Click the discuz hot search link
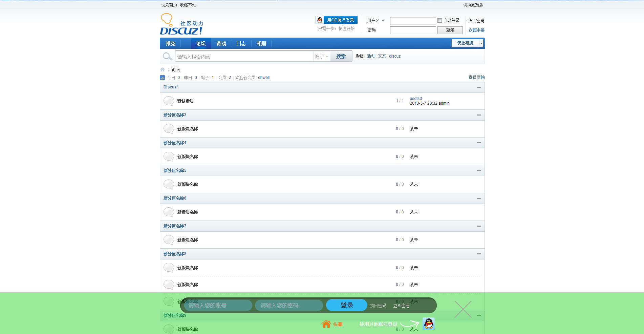Viewport: 644px width, 334px height. (395, 56)
